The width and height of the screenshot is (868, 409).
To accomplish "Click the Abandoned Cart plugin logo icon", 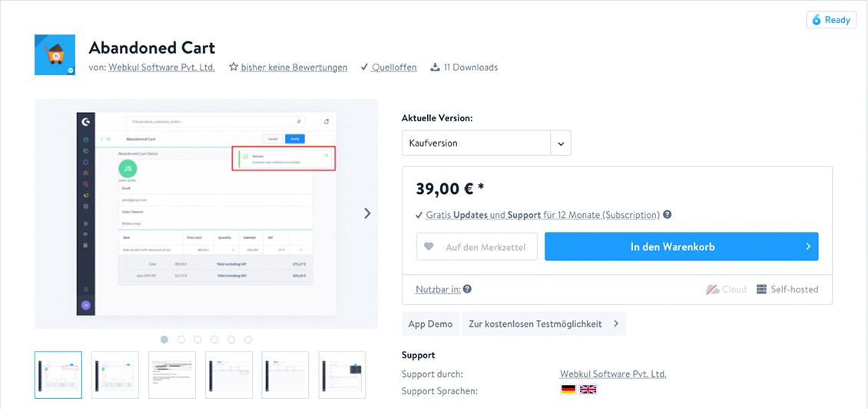I will pos(55,54).
